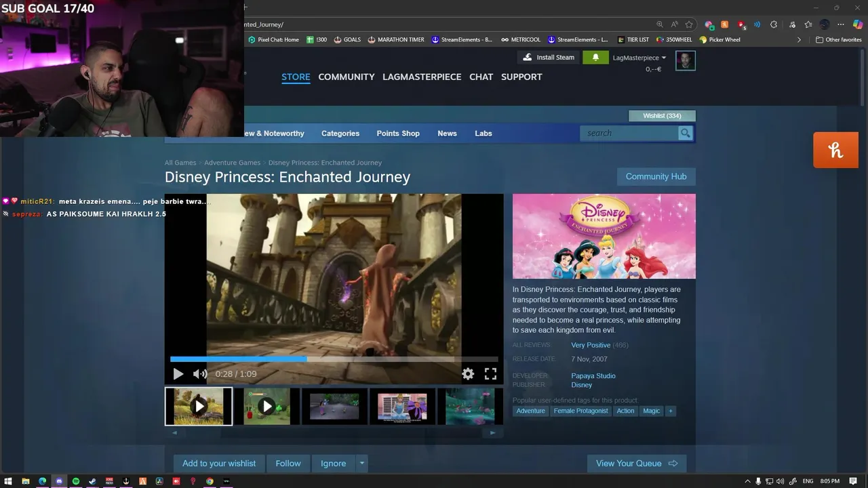Viewport: 868px width, 488px height.
Task: Show hidden system tray icons
Action: point(747,481)
